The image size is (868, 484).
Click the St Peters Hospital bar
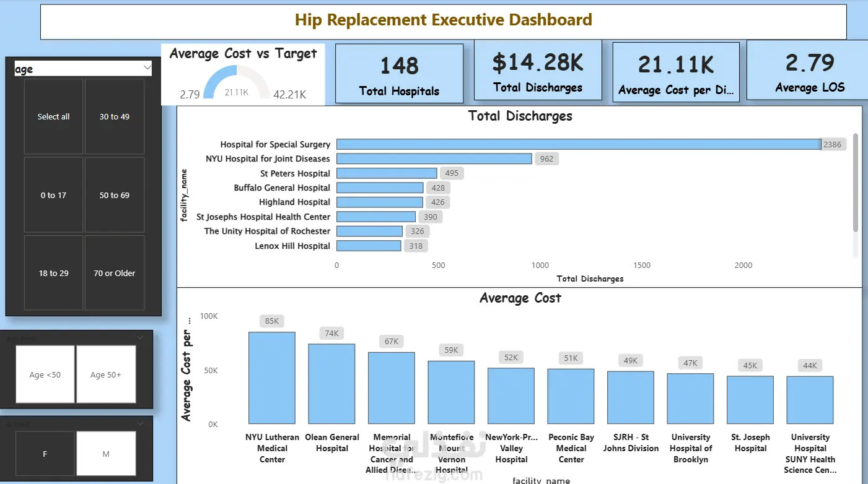pos(387,173)
